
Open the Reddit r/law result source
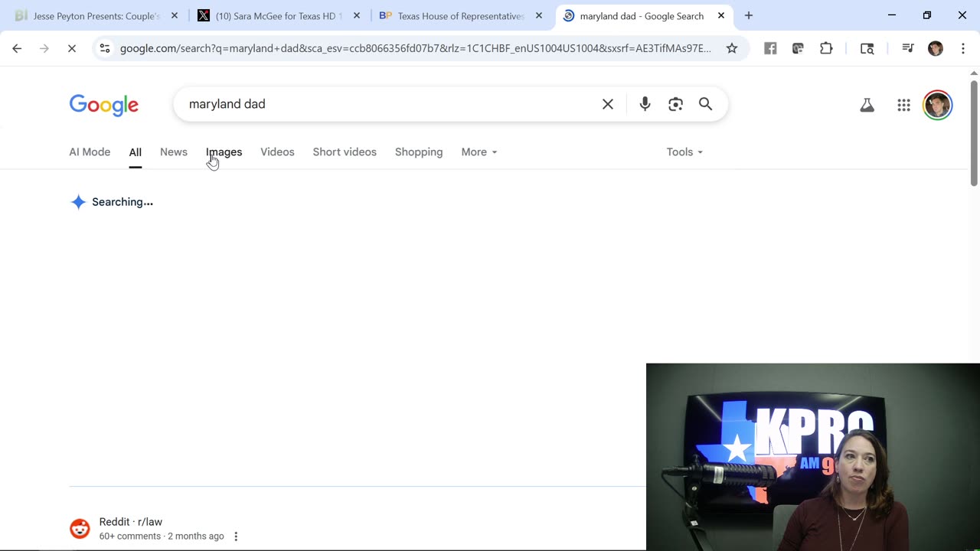[x=131, y=522]
